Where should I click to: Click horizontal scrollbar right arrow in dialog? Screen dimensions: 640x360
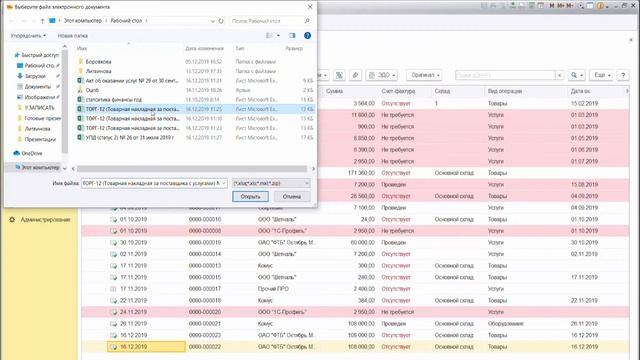[313, 168]
